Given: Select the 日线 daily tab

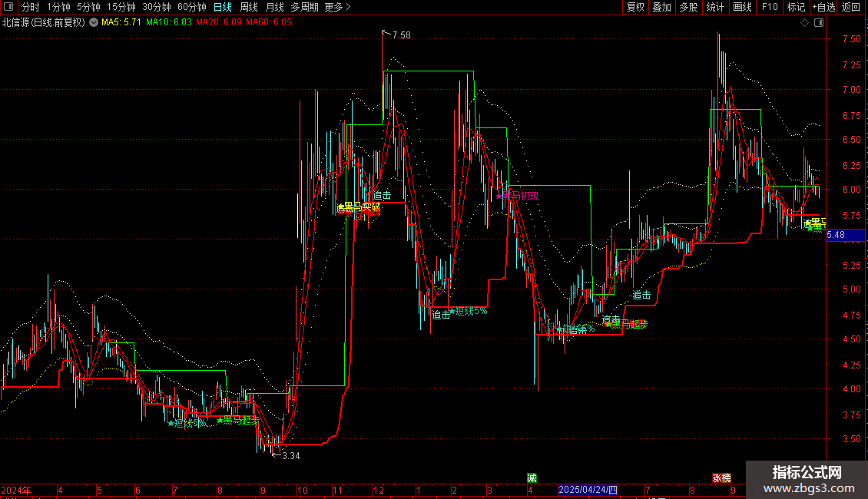Looking at the screenshot, I should point(223,7).
